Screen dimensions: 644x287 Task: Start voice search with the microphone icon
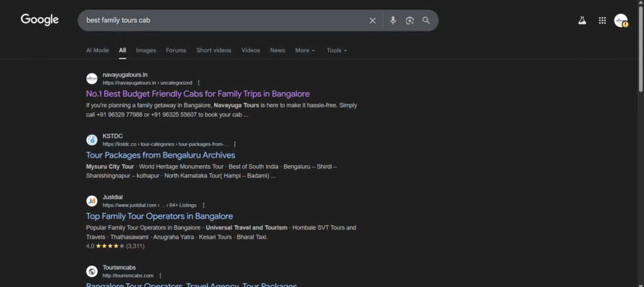[393, 21]
